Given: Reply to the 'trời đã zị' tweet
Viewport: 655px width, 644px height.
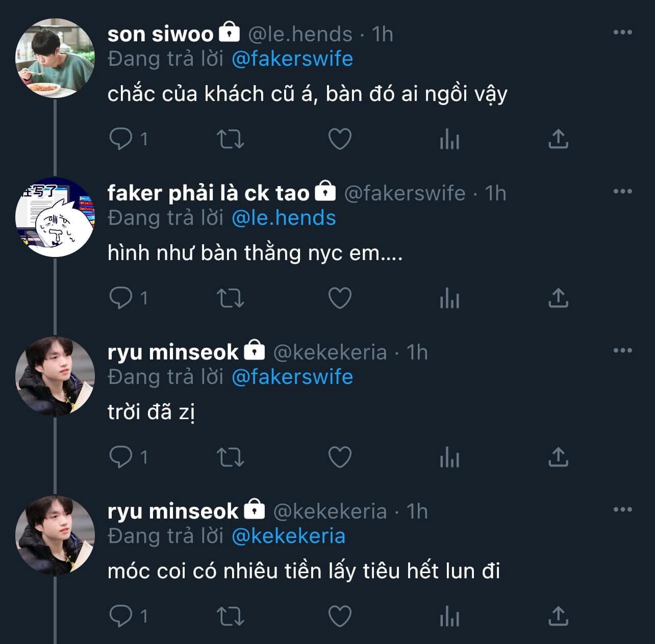Looking at the screenshot, I should [121, 457].
